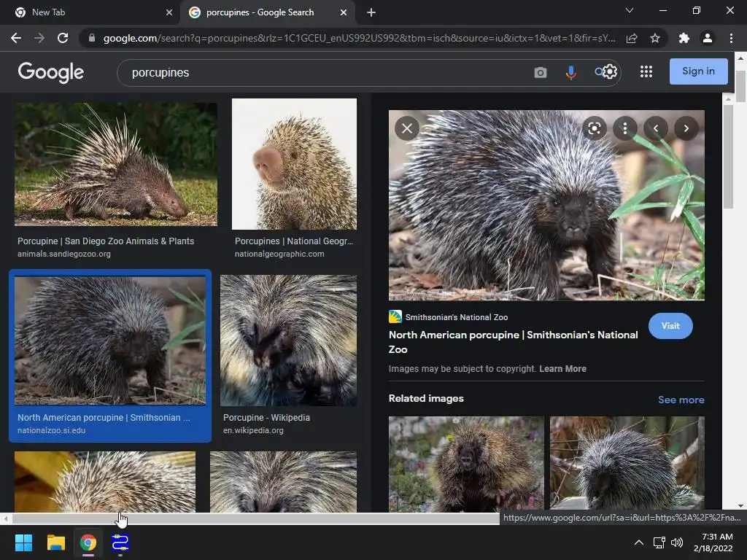Start voice search with microphone icon
Screen dimensions: 747x560
(570, 72)
